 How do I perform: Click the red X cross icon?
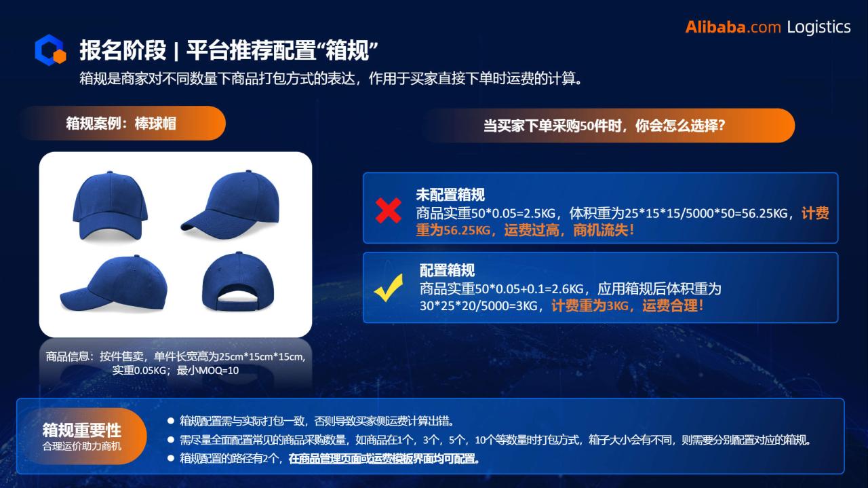click(x=389, y=210)
